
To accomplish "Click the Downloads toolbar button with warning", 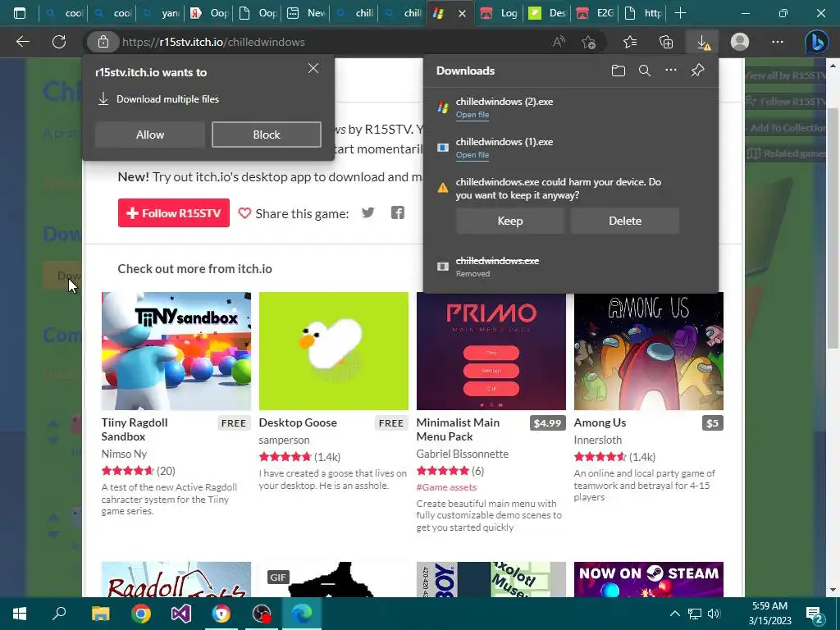I will click(x=703, y=43).
